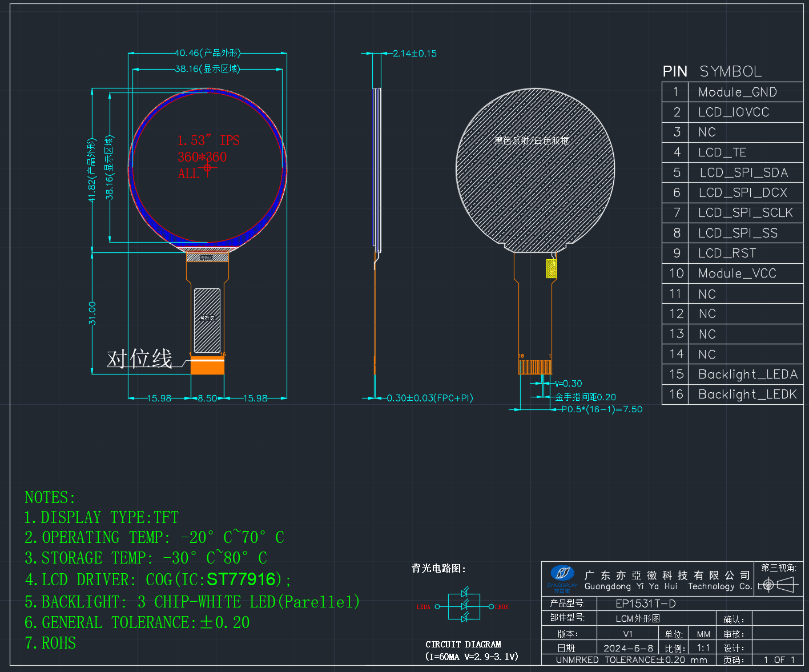Select the '对位线' alignment line label
This screenshot has width=809, height=672.
[x=140, y=359]
